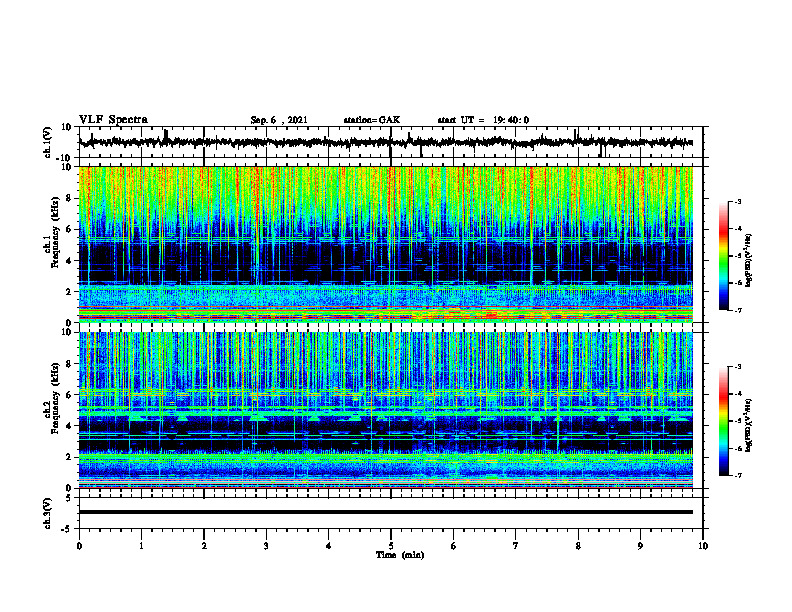Click the "ch.3(V)" axis label

48,514
